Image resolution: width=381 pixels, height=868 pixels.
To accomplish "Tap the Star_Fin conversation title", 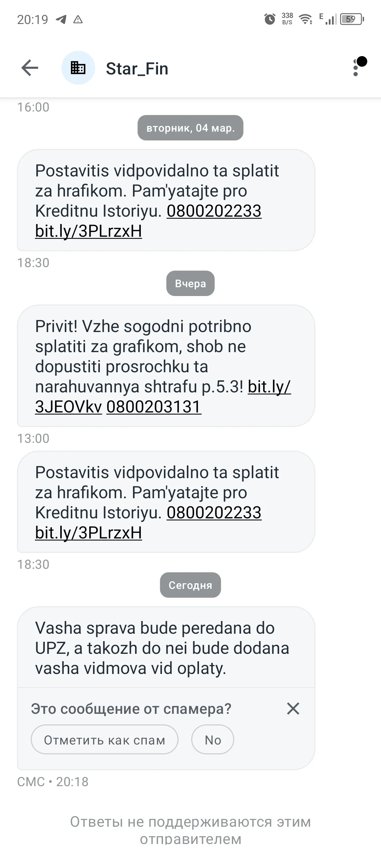I will tap(137, 68).
